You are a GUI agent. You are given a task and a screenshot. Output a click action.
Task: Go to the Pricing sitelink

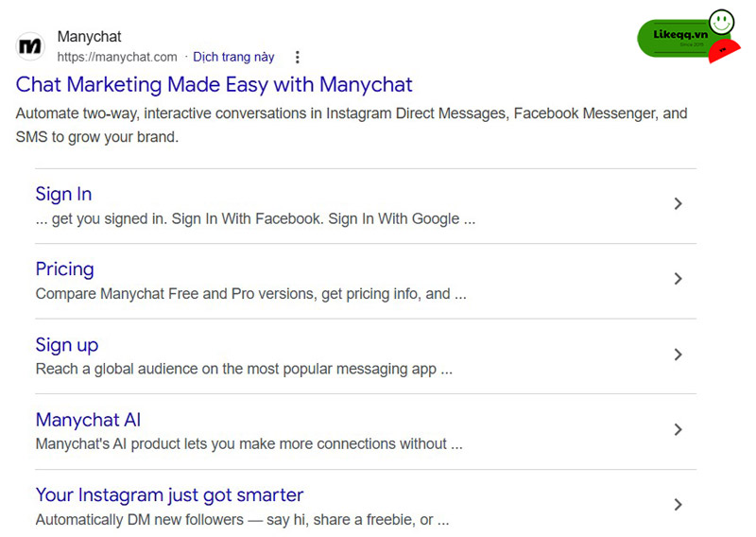pos(64,269)
